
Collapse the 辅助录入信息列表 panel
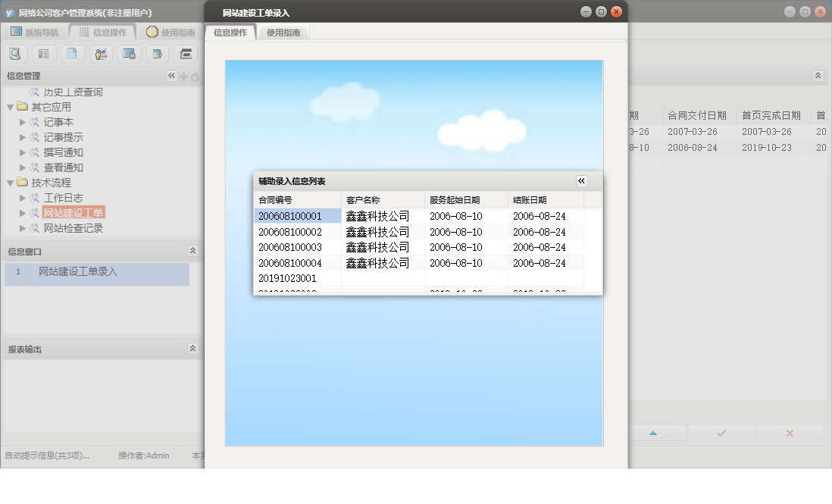tap(581, 181)
